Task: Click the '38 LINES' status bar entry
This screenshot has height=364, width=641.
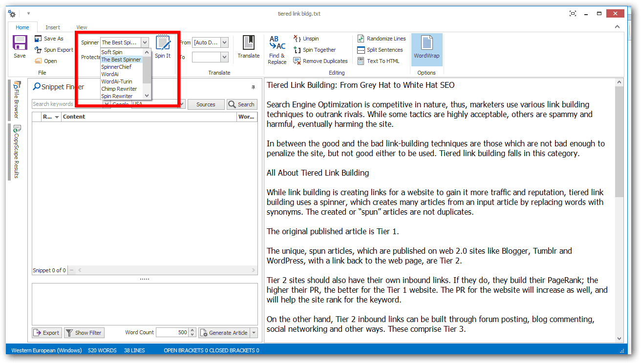Action: point(134,350)
